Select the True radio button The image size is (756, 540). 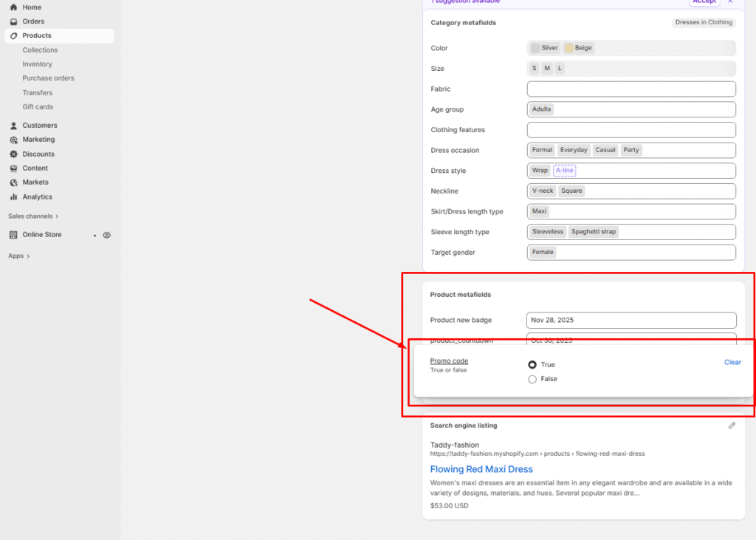(532, 365)
